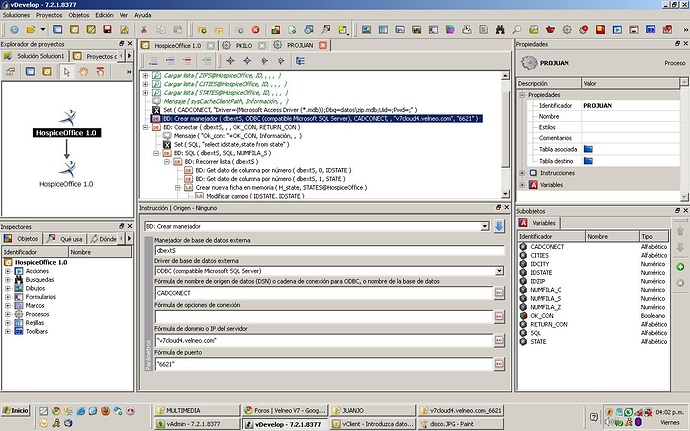Click the port field containing "6621"
Screen dimensions: 690x431
click(x=323, y=364)
